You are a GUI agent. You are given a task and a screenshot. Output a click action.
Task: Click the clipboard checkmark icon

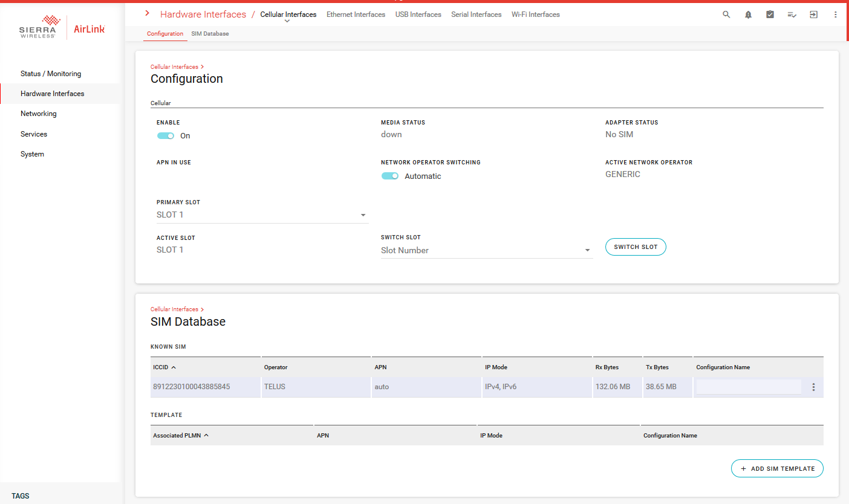pyautogui.click(x=770, y=15)
